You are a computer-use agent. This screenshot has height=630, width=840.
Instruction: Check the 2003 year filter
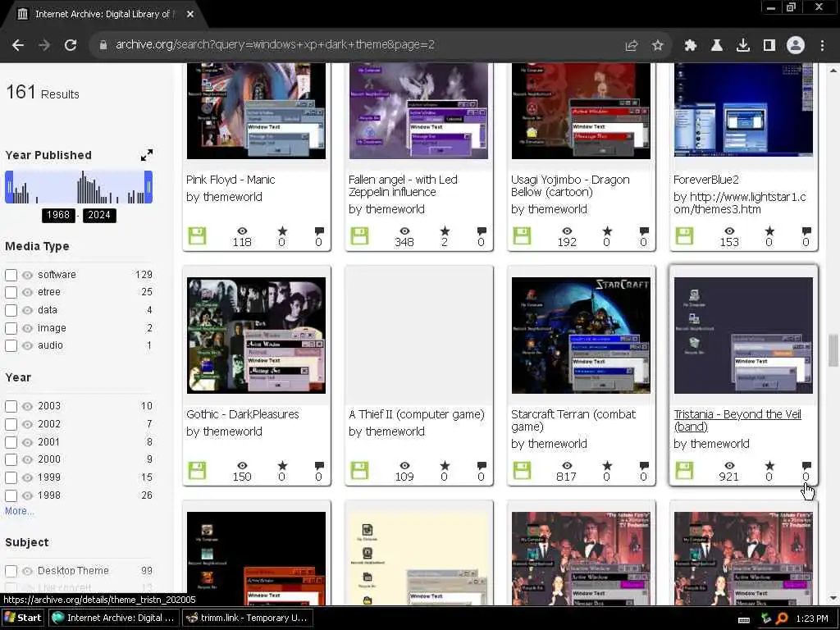11,406
